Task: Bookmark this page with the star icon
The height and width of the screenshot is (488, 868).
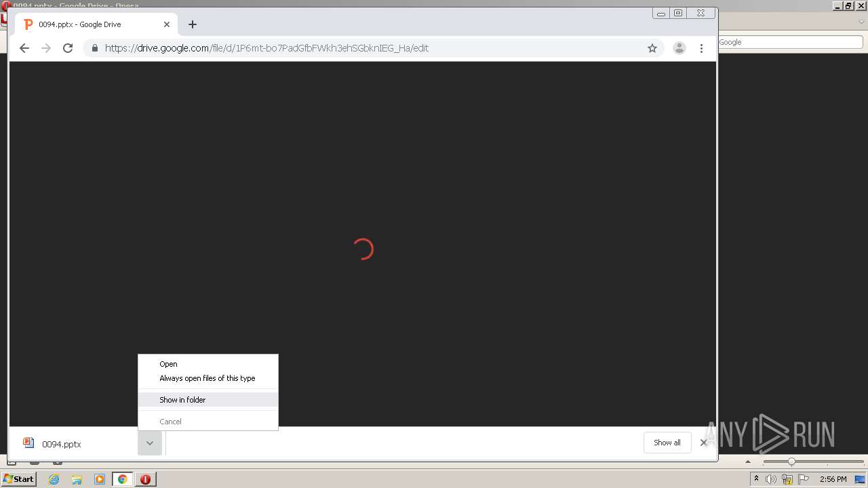Action: (x=652, y=48)
